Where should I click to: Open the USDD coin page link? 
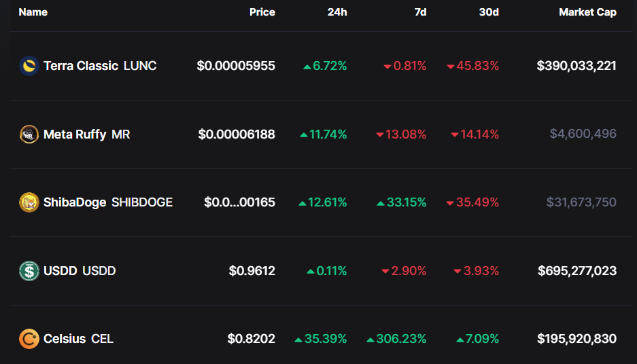click(x=80, y=271)
